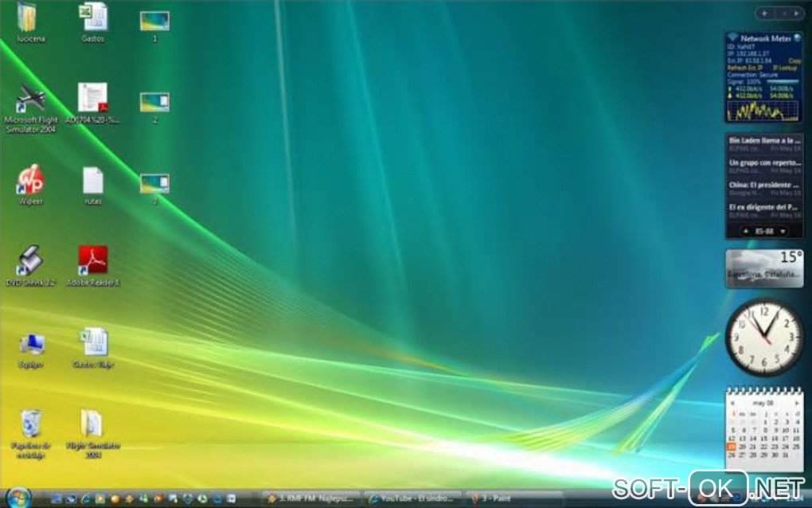Screen dimensions: 812x508
Task: Click the Network Meter signal strength bar
Action: tap(783, 82)
